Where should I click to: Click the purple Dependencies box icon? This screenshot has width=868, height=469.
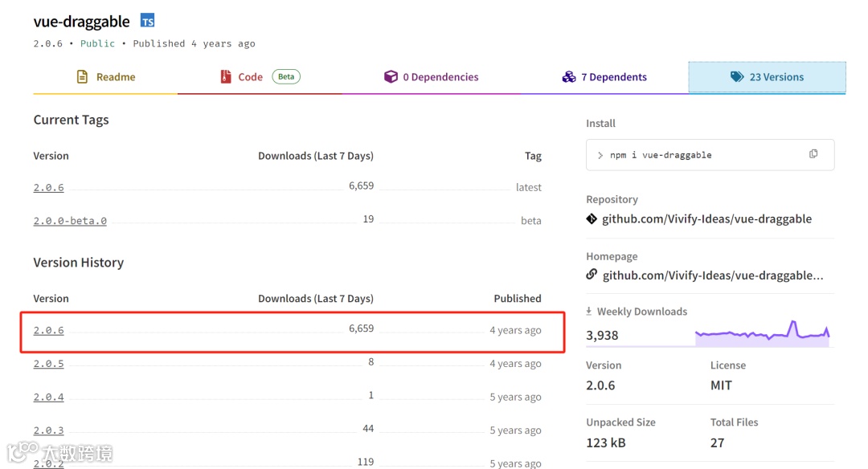click(391, 77)
